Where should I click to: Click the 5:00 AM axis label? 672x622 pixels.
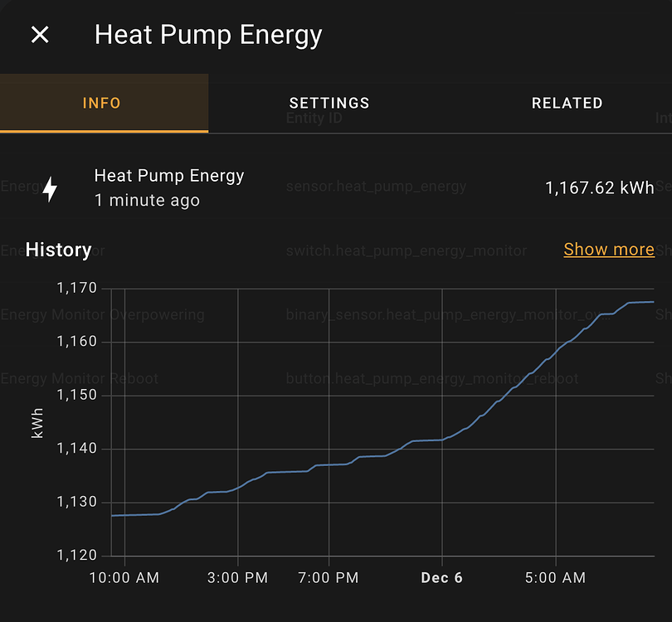[555, 578]
